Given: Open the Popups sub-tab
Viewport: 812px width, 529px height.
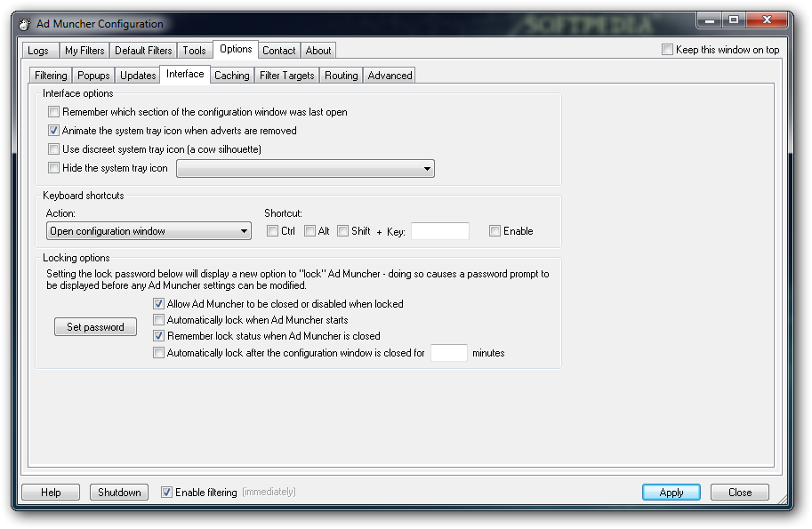Looking at the screenshot, I should pyautogui.click(x=93, y=75).
